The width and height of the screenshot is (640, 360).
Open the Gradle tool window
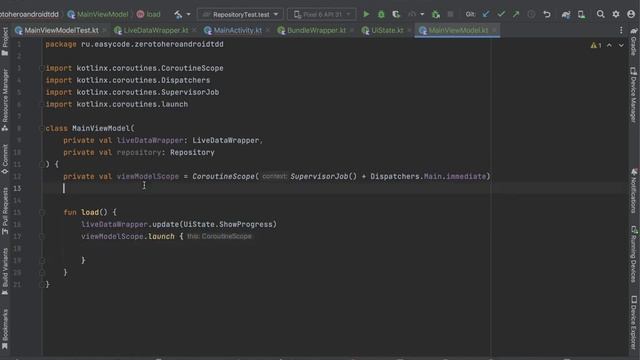[x=633, y=42]
